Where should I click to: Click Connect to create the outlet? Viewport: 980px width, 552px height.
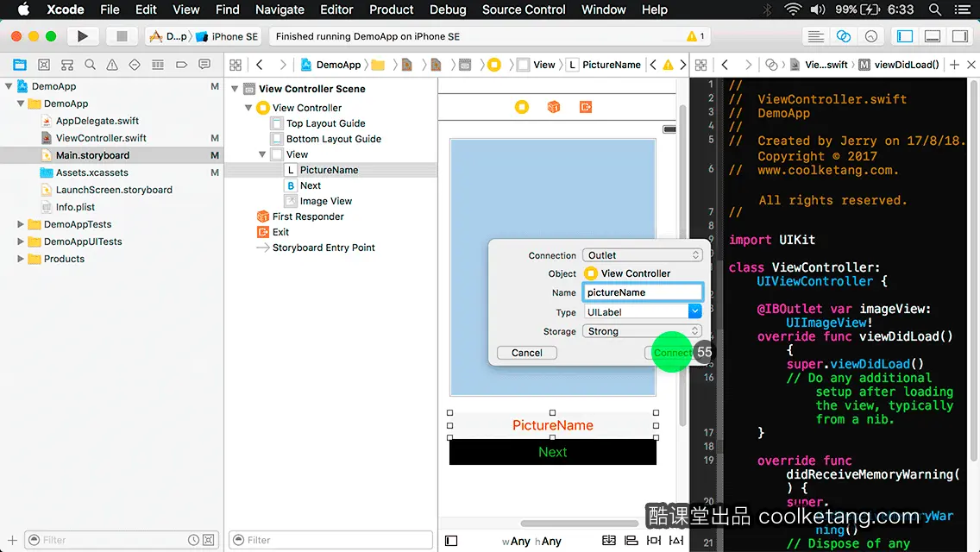point(673,353)
